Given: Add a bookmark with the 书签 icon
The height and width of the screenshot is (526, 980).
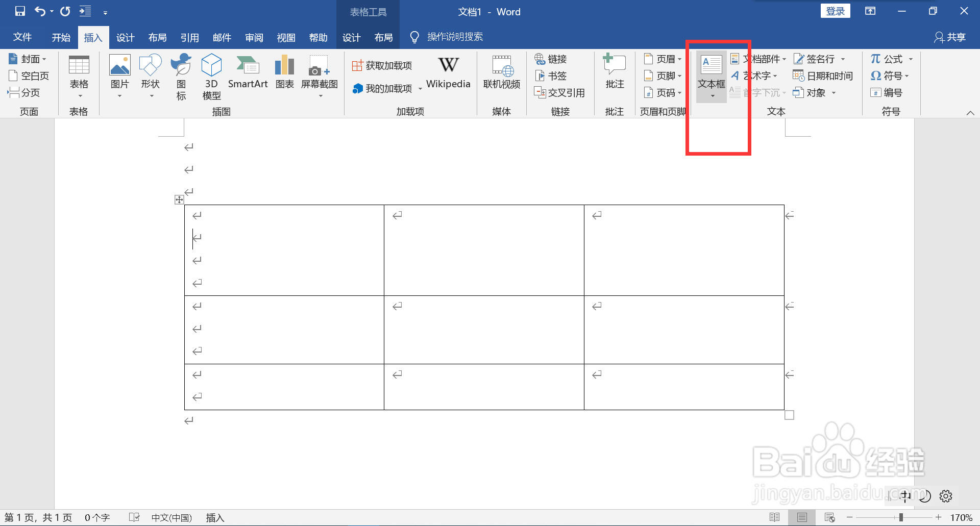Looking at the screenshot, I should click(551, 76).
